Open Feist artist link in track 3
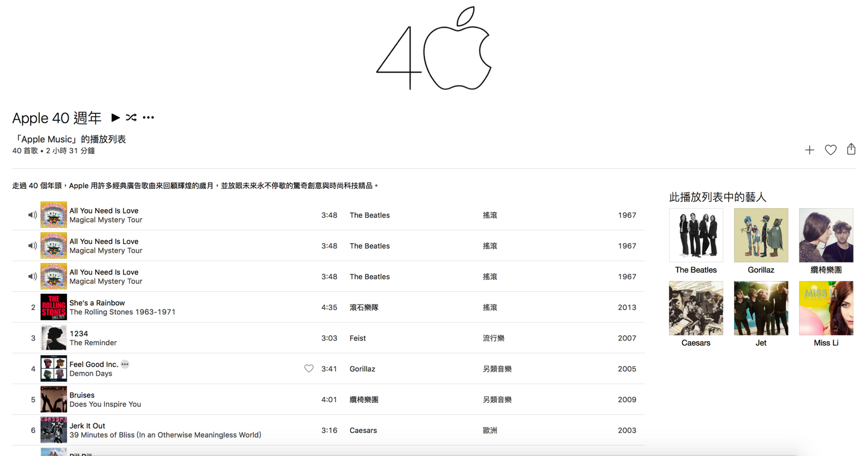The height and width of the screenshot is (456, 868). tap(357, 338)
